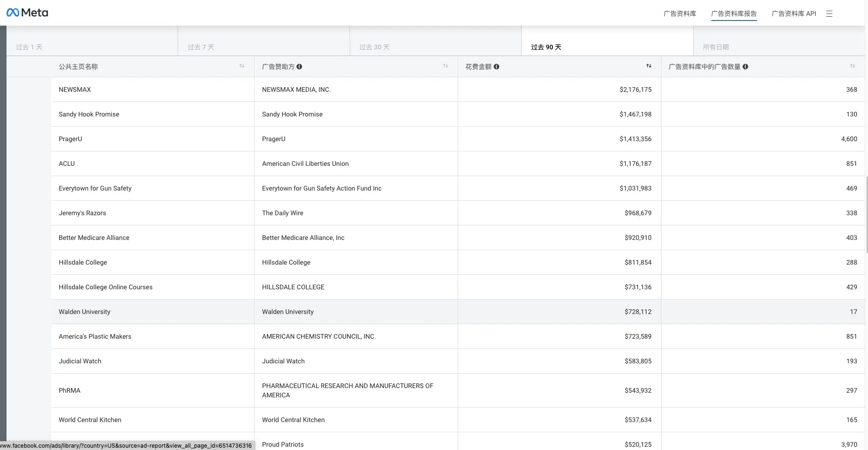
Task: Open Jeremy's Razors page link
Action: pos(83,213)
